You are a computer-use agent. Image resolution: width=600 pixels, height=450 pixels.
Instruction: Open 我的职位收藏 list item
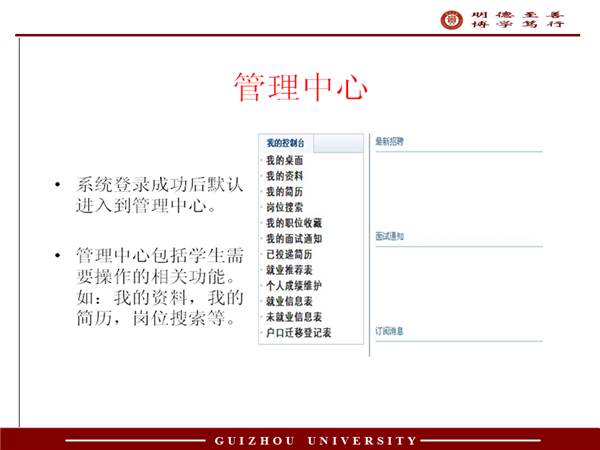(x=294, y=222)
